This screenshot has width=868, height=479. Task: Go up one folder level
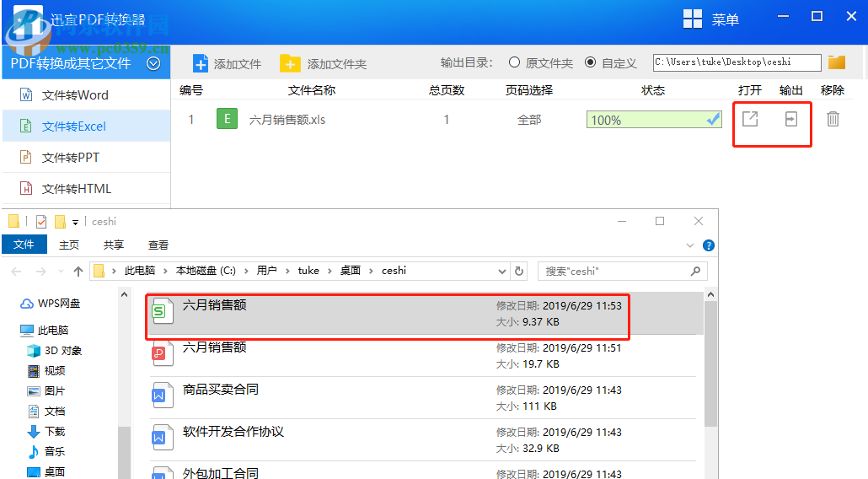pyautogui.click(x=78, y=272)
